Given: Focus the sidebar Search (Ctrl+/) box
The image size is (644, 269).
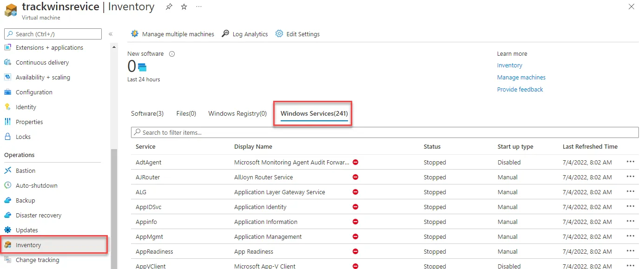Looking at the screenshot, I should point(53,34).
